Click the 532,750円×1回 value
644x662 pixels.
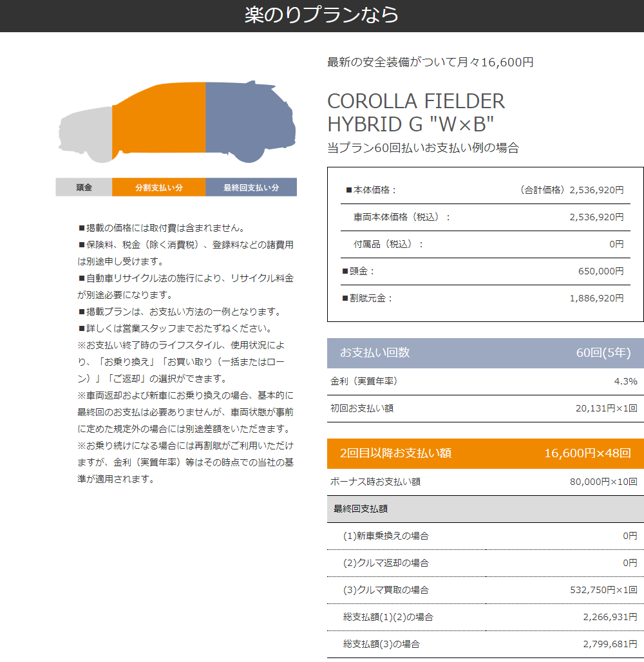(x=603, y=590)
